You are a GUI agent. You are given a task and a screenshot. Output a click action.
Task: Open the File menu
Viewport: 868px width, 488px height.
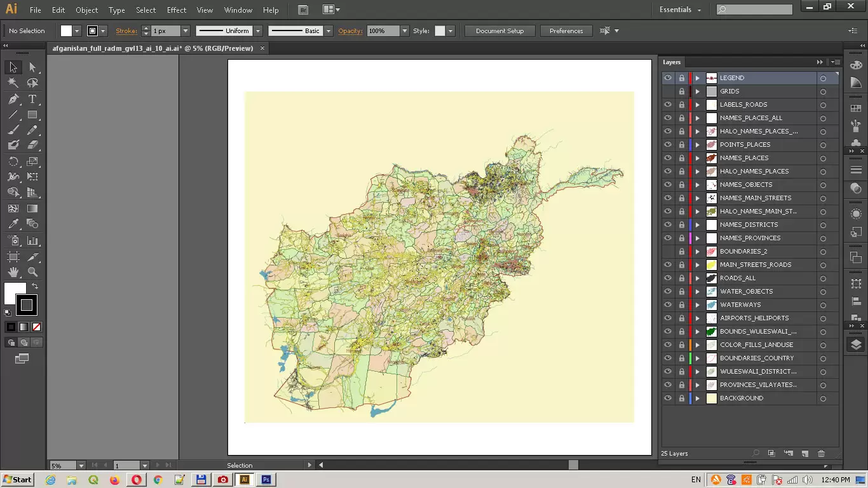(x=36, y=10)
